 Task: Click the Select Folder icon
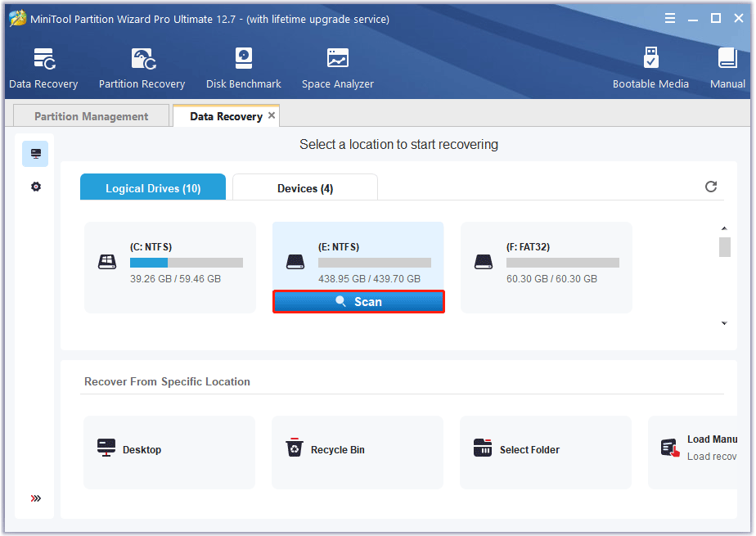[x=483, y=448]
